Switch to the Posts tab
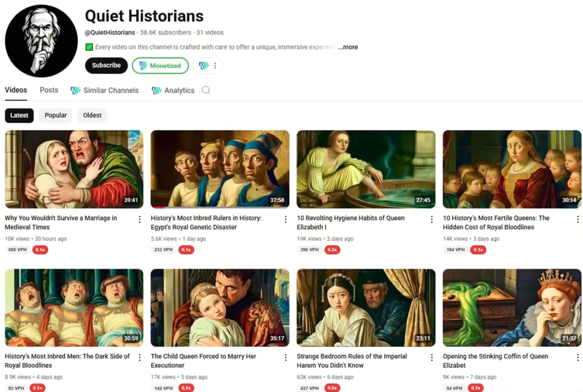The image size is (583, 392). tap(49, 90)
